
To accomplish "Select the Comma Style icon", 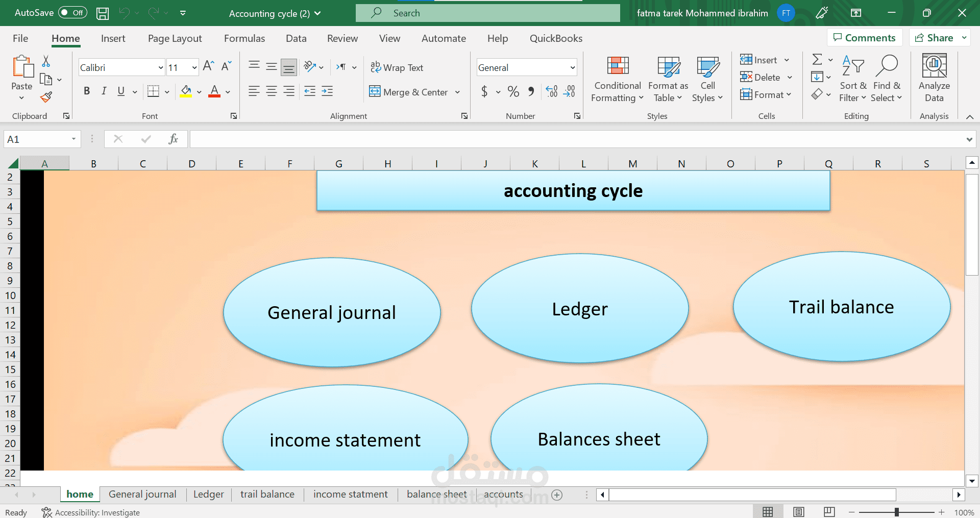I will coord(531,91).
